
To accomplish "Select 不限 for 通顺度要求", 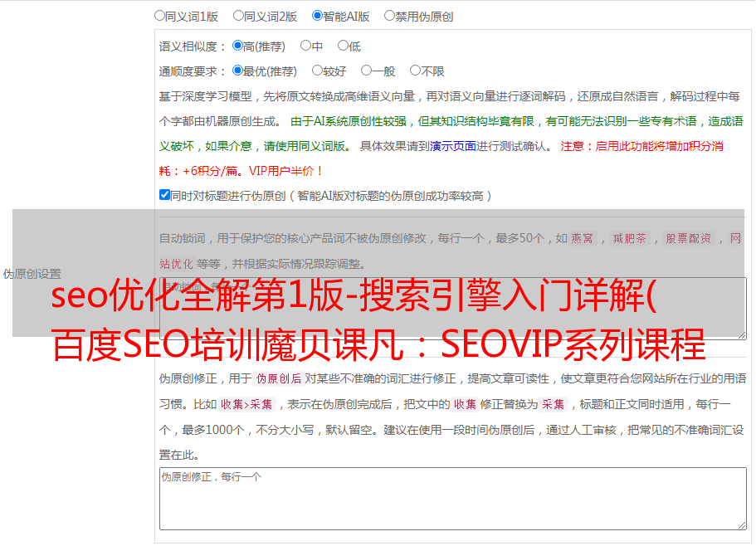I will 415,71.
